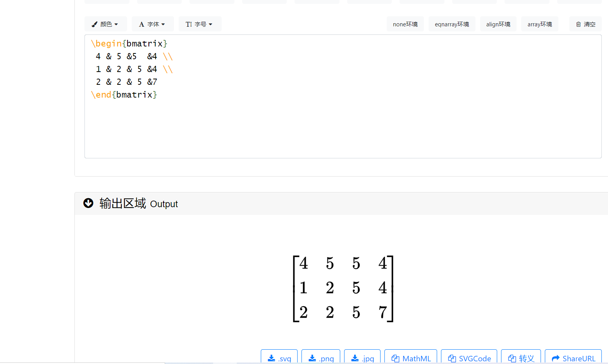Clear the editor with 清空 button

(585, 24)
